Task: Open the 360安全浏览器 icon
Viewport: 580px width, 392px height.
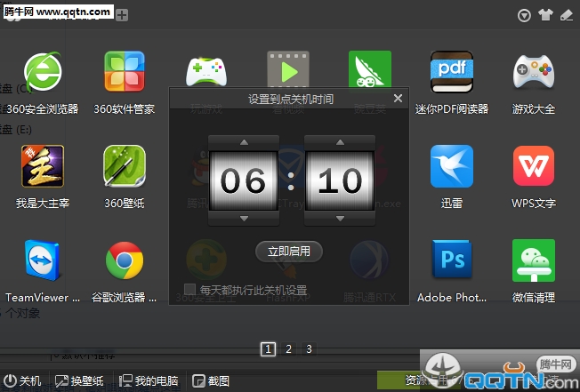Action: click(43, 72)
